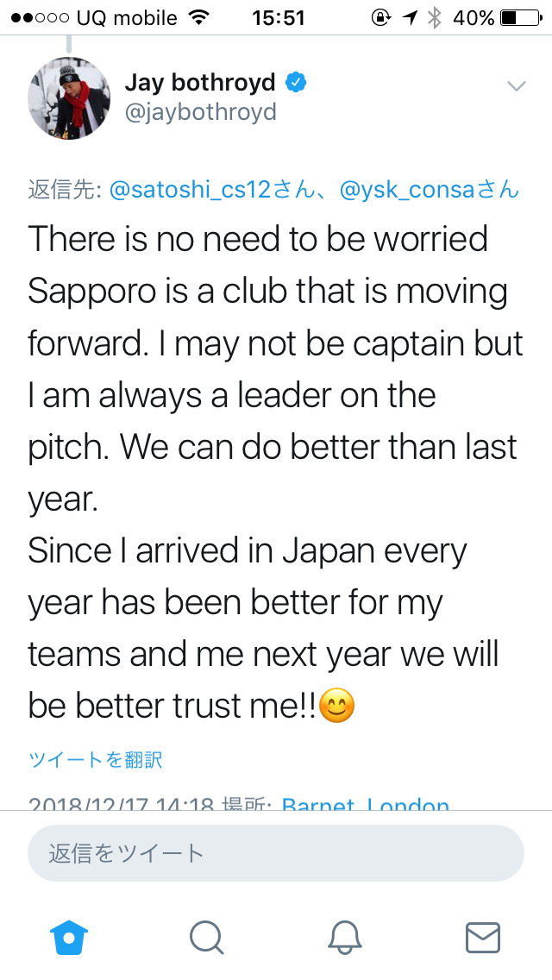The width and height of the screenshot is (552, 980).
Task: Open the Home tab house icon
Action: [x=70, y=936]
